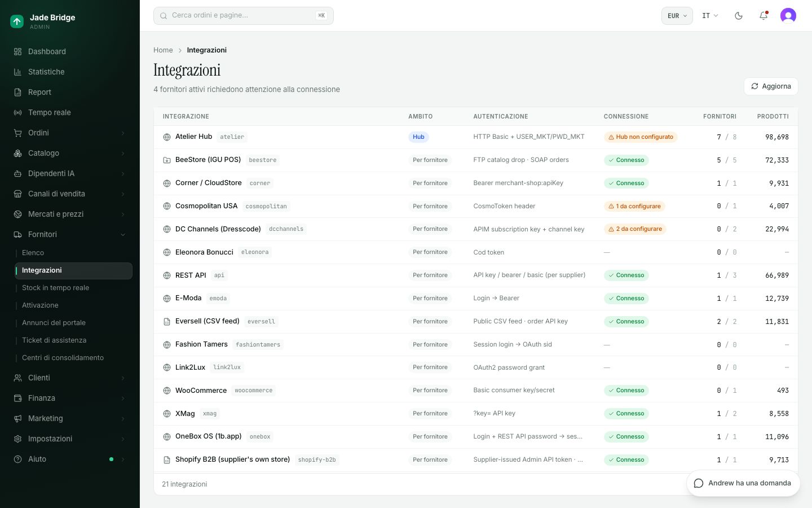Click the folder icon beside BeeStore
This screenshot has width=812, height=508.
coord(167,160)
